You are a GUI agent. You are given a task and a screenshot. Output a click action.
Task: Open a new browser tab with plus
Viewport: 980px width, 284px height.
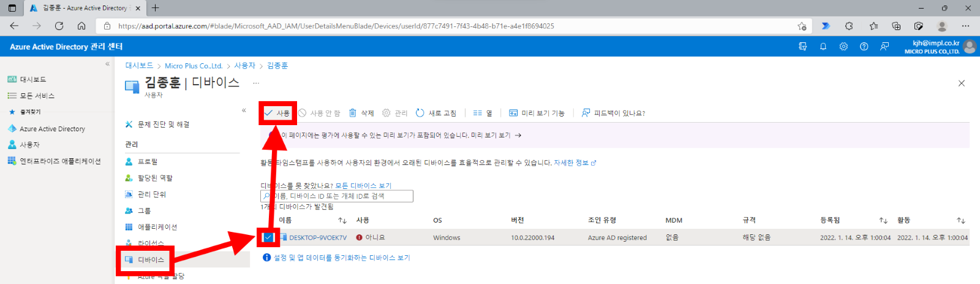(156, 8)
